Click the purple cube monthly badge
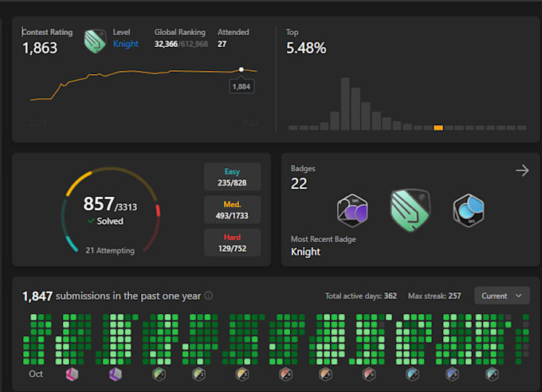Screen dimensions: 542x392 coord(116,374)
